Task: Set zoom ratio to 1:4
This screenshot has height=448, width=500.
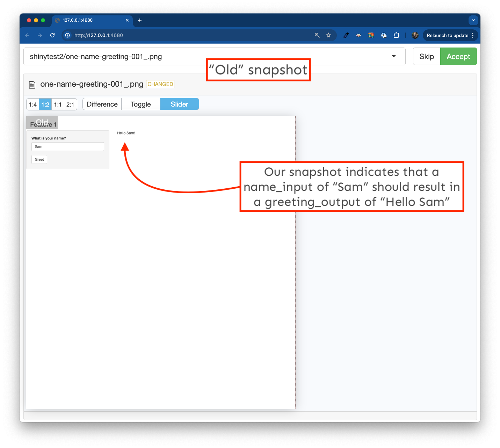Action: (33, 104)
